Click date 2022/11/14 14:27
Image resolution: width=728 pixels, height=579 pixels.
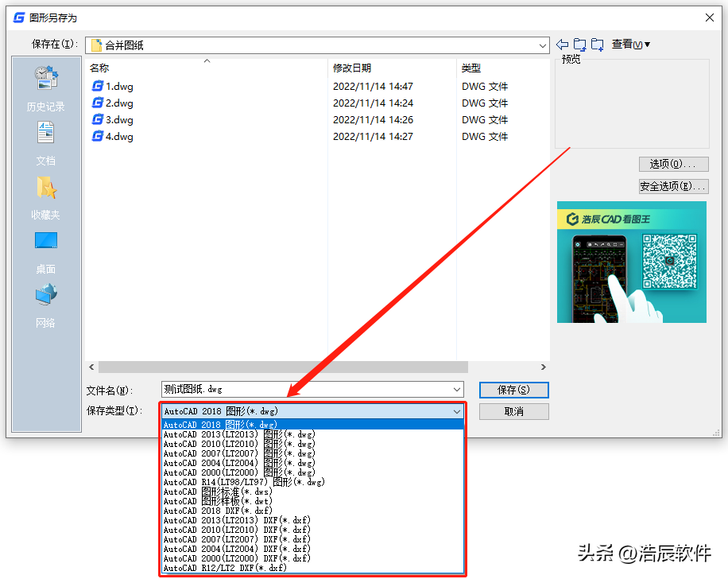pos(373,137)
